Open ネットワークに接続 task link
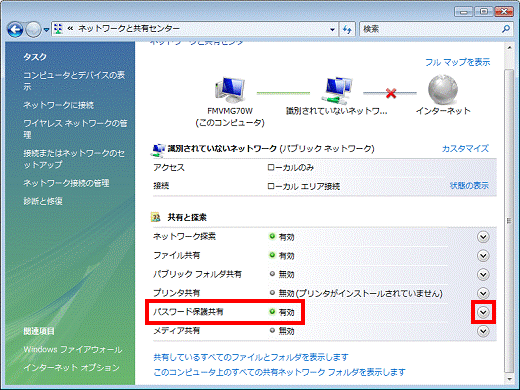 (x=58, y=105)
